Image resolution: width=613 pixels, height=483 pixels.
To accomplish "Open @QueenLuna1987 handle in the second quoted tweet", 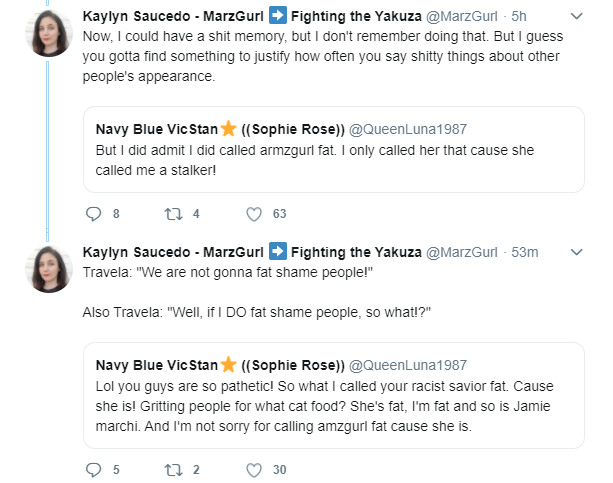I will [x=408, y=365].
